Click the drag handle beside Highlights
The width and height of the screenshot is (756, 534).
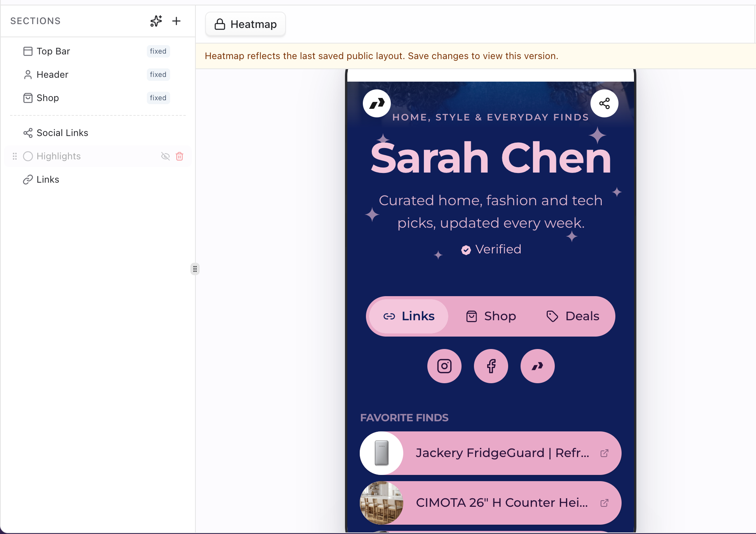[x=15, y=156]
